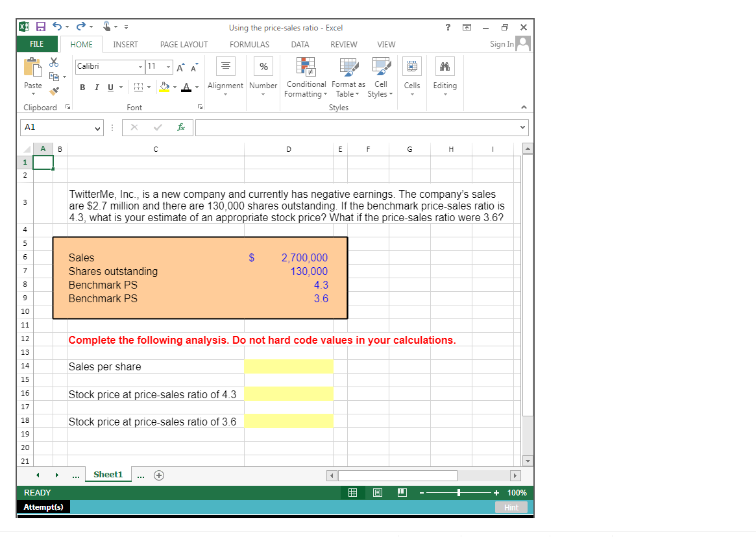This screenshot has height=537, width=756.
Task: Switch to the PAGE LAYOUT tab
Action: [x=184, y=44]
